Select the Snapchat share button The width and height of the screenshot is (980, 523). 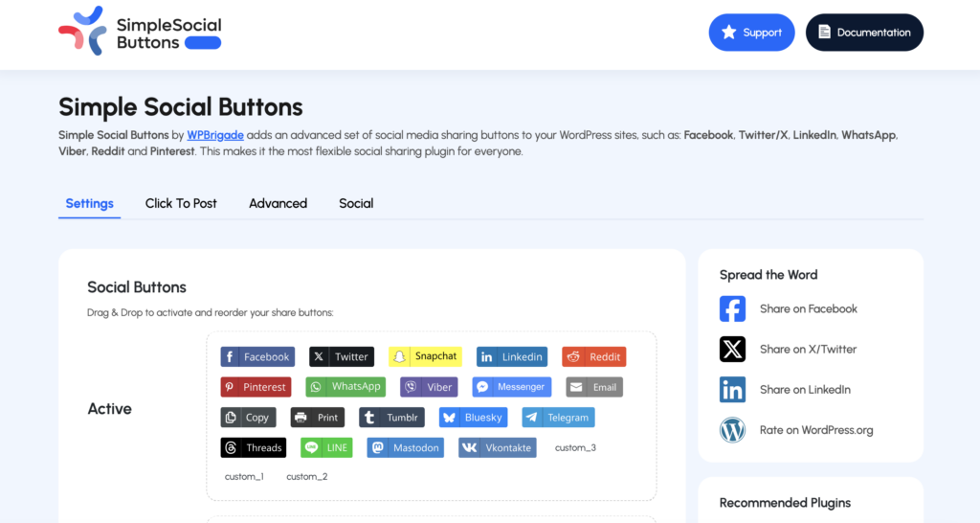(x=425, y=356)
